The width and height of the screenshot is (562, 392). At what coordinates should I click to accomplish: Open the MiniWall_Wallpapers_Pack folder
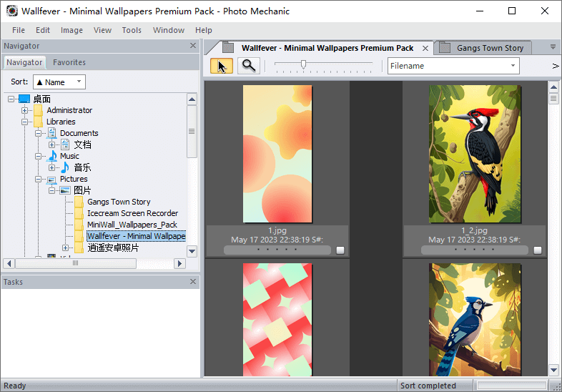tap(132, 225)
